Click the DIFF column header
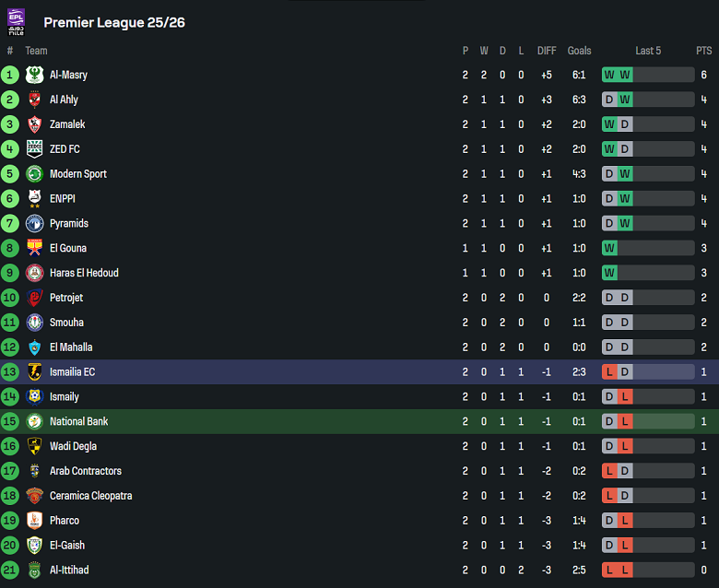719x588 pixels. (x=547, y=51)
